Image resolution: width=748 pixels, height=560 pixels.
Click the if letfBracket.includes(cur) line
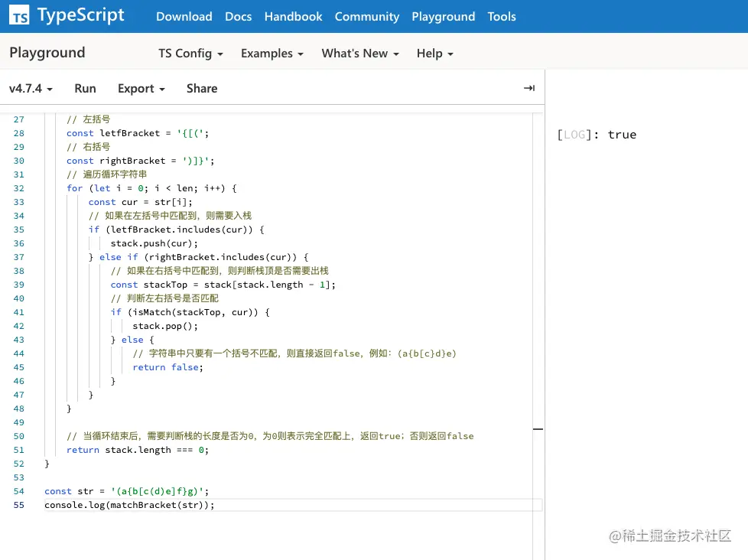coord(176,230)
